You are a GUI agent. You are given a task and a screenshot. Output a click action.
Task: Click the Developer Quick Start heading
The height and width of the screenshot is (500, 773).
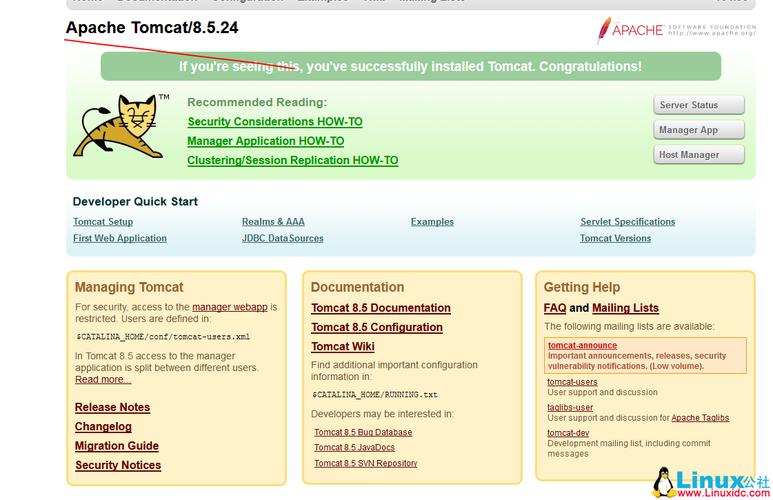tap(135, 202)
